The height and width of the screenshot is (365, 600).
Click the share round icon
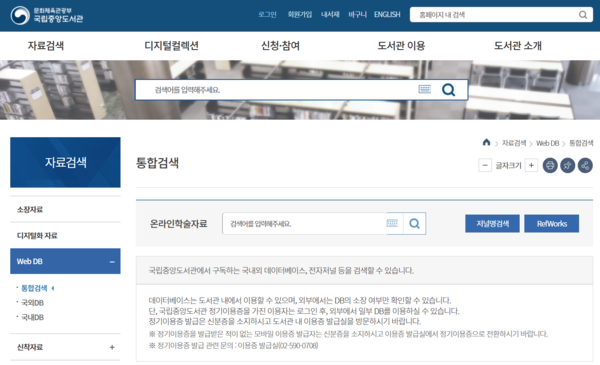(585, 165)
